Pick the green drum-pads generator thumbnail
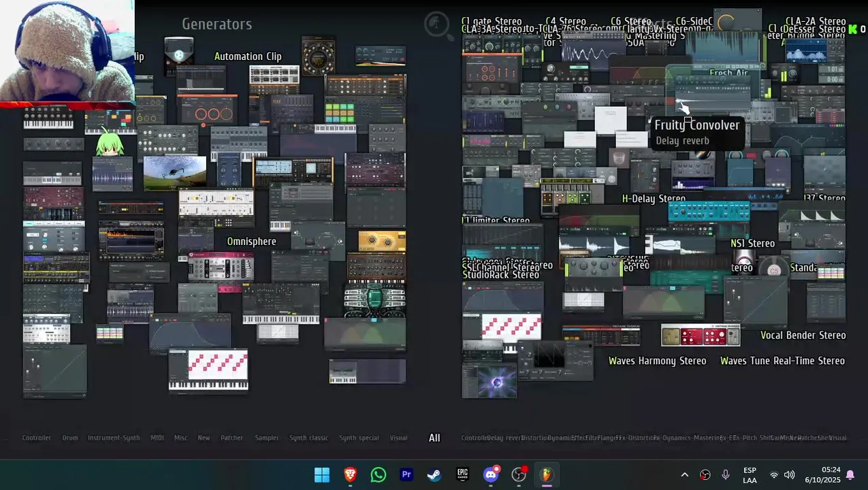Viewport: 868px width, 490px height. coord(340,112)
